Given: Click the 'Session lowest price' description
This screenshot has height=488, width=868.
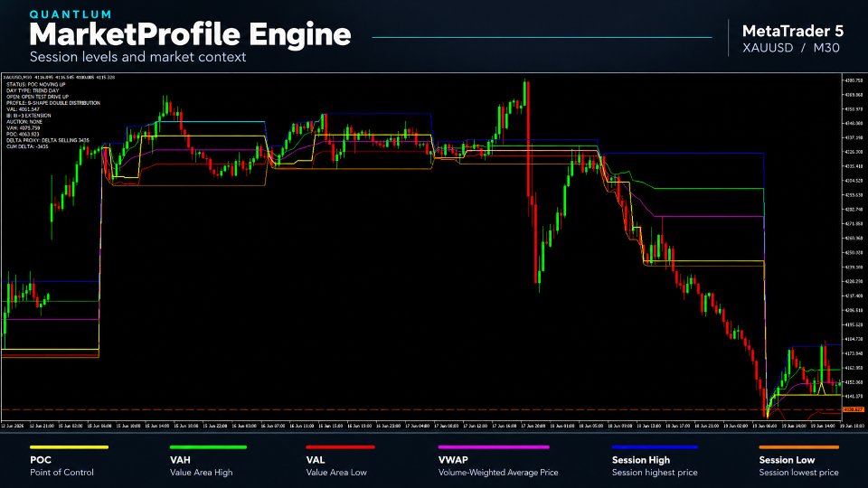Looking at the screenshot, I should point(798,473).
